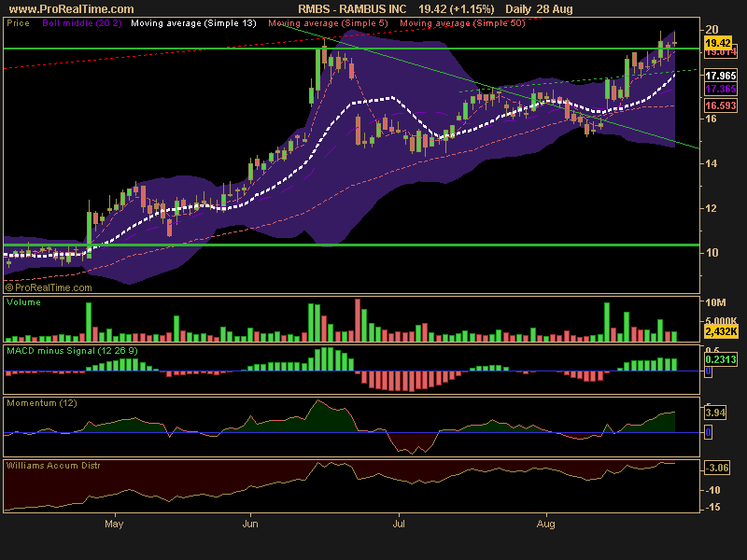Click the Volume panel label
The height and width of the screenshot is (560, 747).
[x=24, y=302]
